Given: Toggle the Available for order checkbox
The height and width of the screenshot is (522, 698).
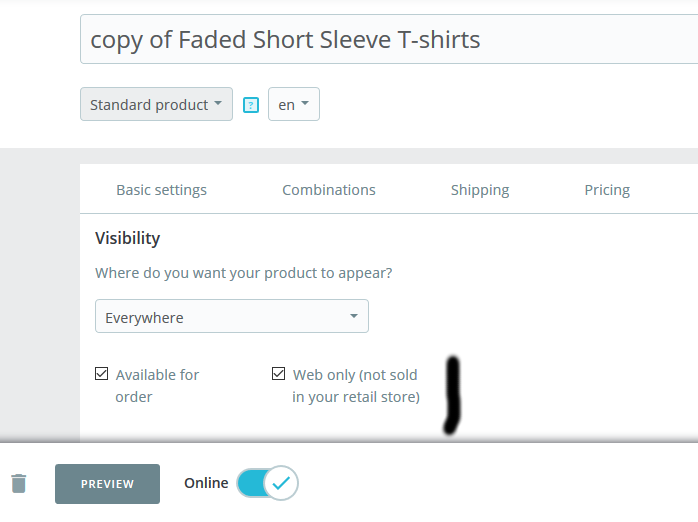Looking at the screenshot, I should [101, 374].
